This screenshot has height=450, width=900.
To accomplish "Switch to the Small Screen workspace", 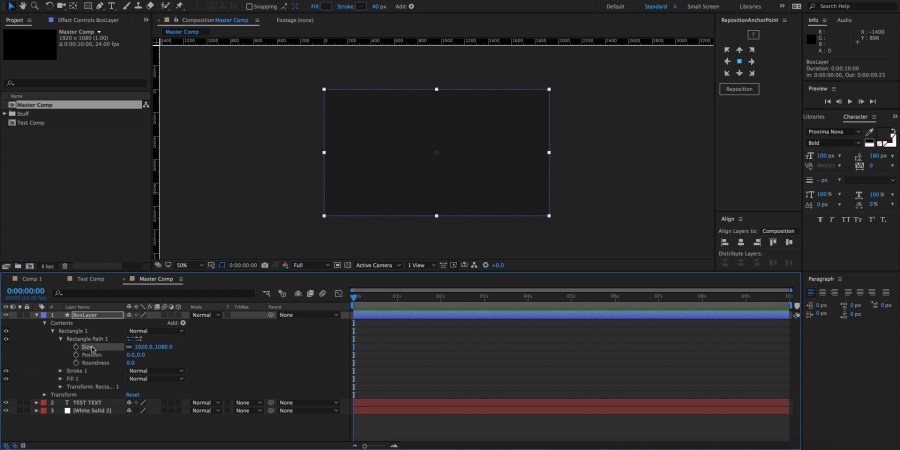I will (x=703, y=7).
